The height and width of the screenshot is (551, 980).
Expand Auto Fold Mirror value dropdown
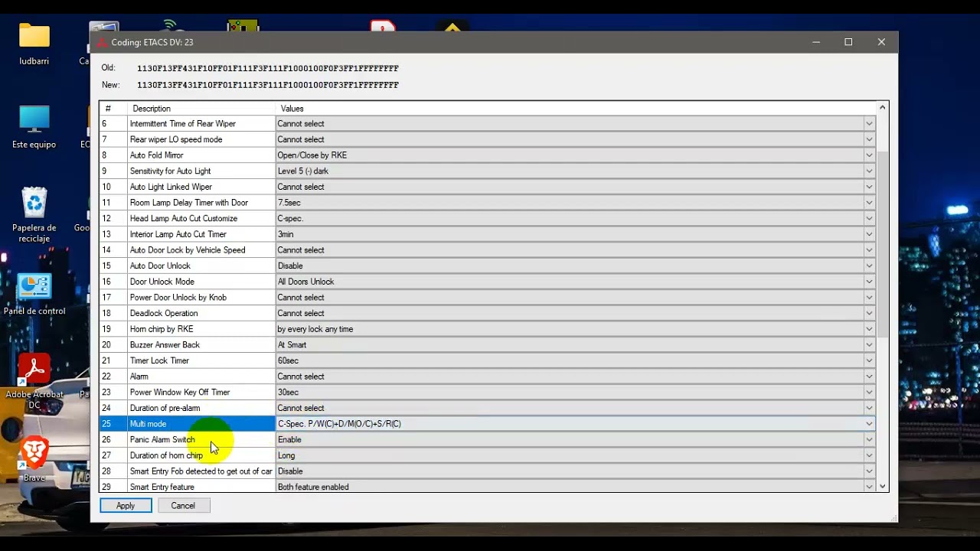(x=869, y=155)
